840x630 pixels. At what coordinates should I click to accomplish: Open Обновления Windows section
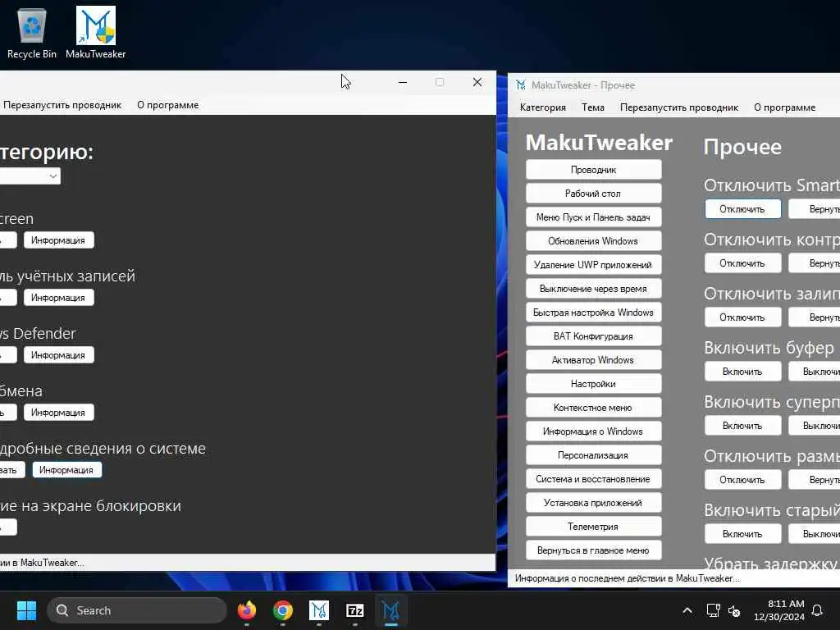tap(594, 241)
